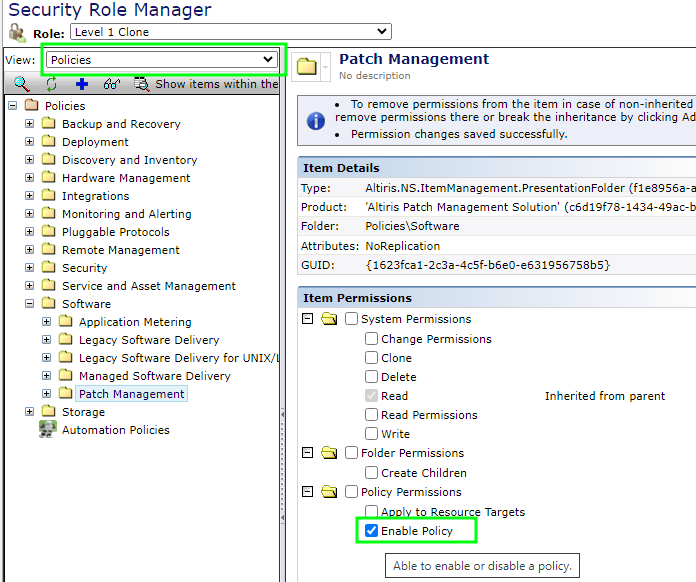Open the View dropdown showing Policies
This screenshot has height=582, width=696.
pos(162,59)
